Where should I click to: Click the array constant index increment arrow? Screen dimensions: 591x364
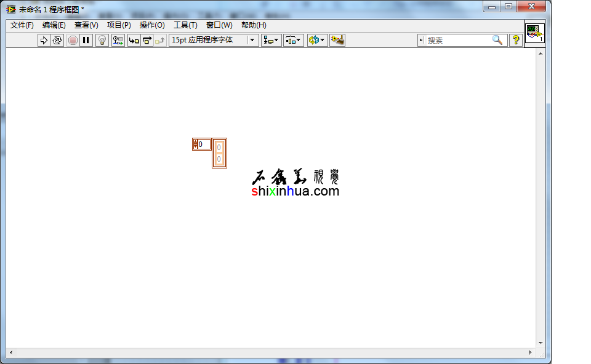tap(196, 142)
